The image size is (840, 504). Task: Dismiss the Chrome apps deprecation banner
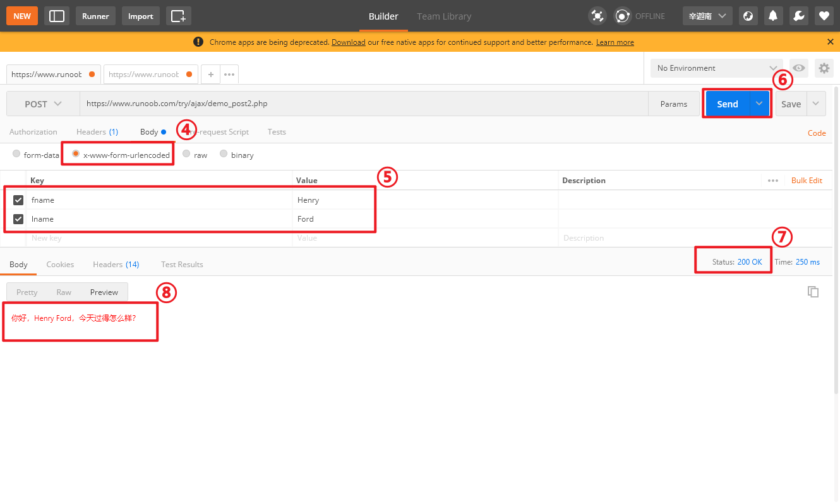click(x=830, y=42)
